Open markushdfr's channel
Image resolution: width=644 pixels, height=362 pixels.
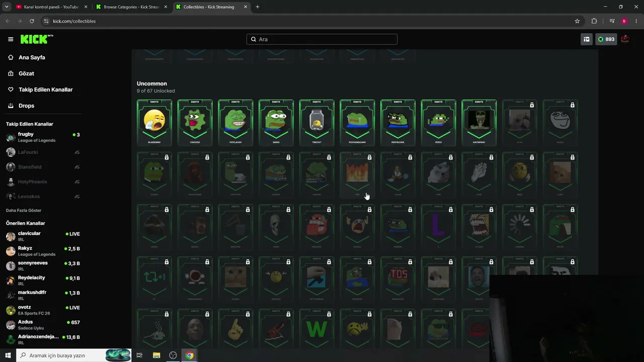tap(43, 295)
